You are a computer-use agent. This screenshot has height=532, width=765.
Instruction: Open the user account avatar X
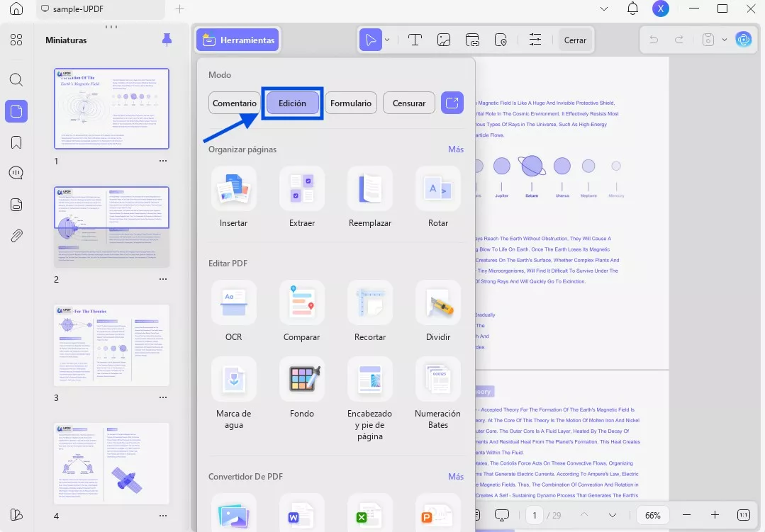click(x=660, y=9)
